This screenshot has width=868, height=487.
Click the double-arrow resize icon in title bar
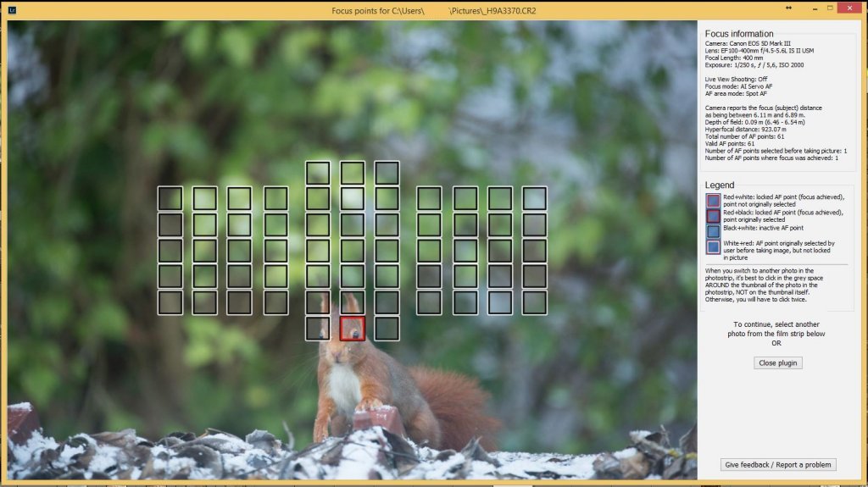pyautogui.click(x=789, y=8)
